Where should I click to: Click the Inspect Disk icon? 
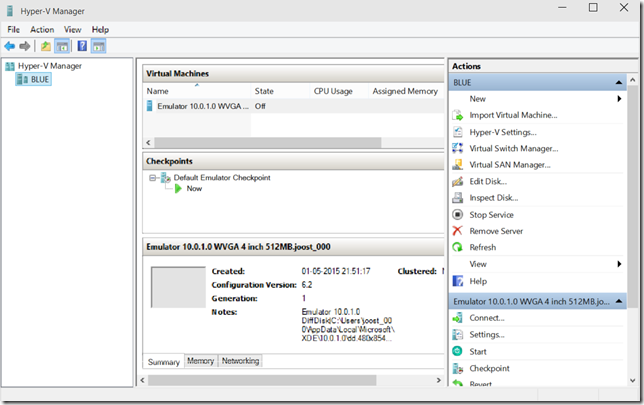click(458, 198)
